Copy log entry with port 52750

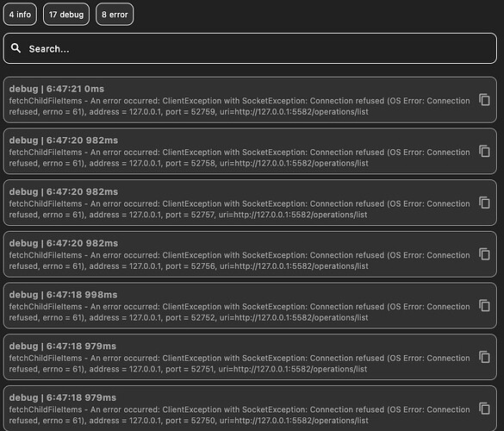coord(484,409)
